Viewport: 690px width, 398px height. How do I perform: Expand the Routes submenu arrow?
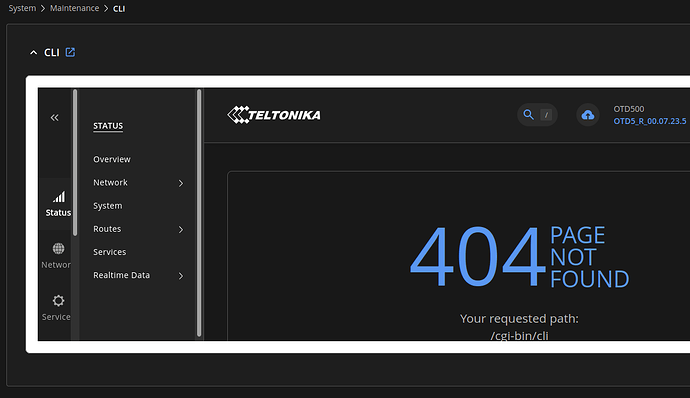tap(180, 229)
